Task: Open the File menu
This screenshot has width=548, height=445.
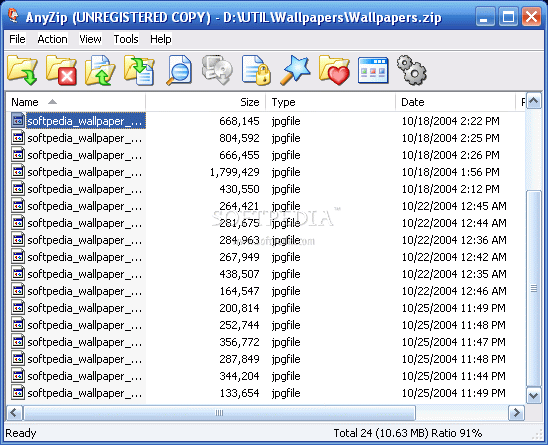Action: pos(17,39)
